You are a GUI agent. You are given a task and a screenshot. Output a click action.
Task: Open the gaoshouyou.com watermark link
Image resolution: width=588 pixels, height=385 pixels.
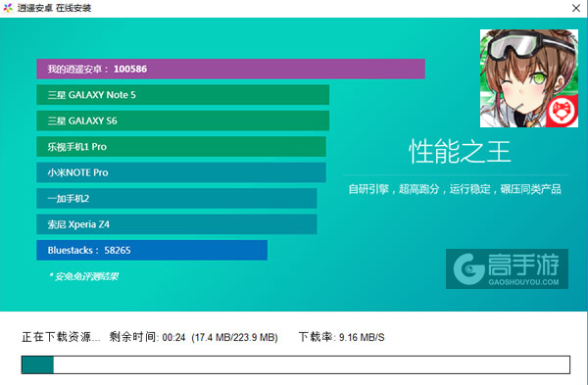[507, 268]
